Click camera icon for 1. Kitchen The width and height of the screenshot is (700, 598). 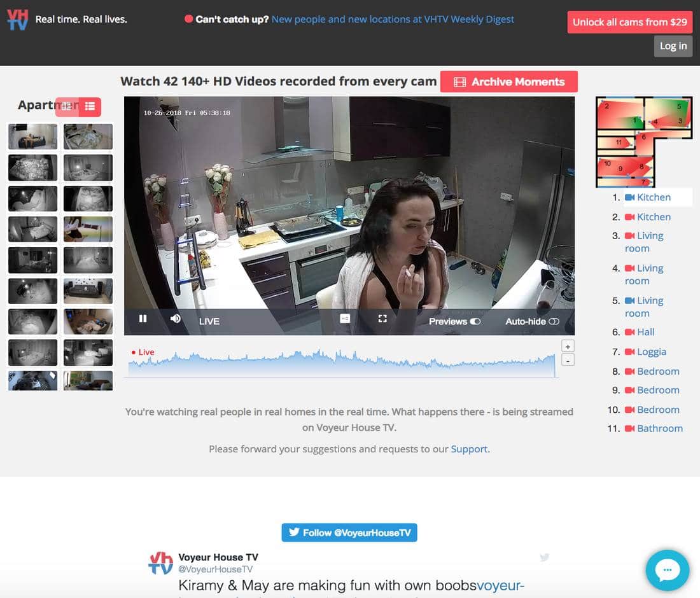(x=629, y=197)
